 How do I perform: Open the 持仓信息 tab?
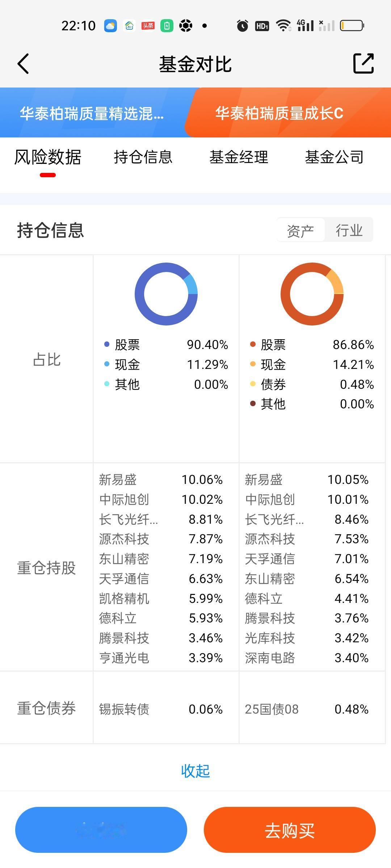(143, 157)
